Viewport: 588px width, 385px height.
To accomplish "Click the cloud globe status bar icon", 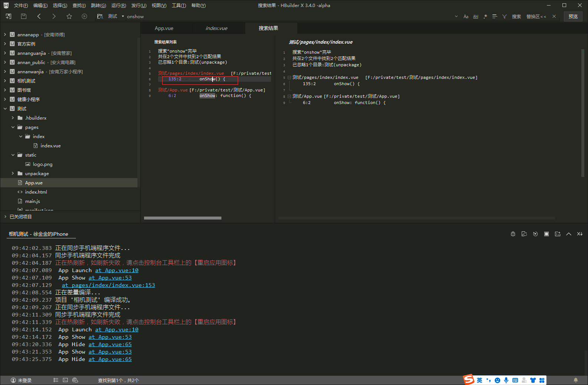I will pos(75,380).
